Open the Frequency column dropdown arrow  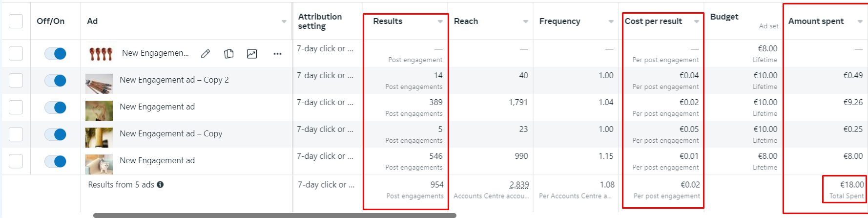[611, 22]
